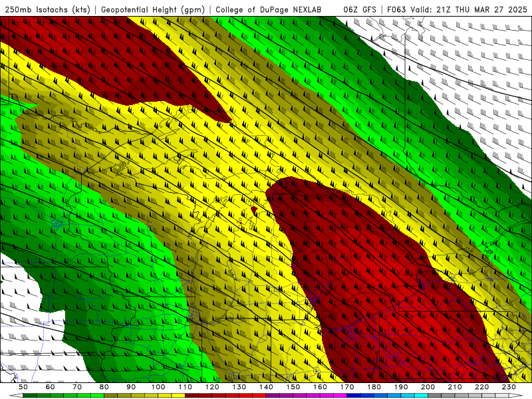Click the 70 label on the color scale
Screen dimensions: 532x399
pos(77,387)
